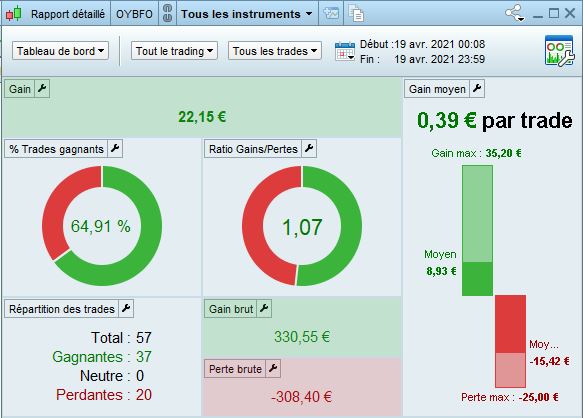The height and width of the screenshot is (418, 583).
Task: Click the Gain widget label
Action: [20, 89]
